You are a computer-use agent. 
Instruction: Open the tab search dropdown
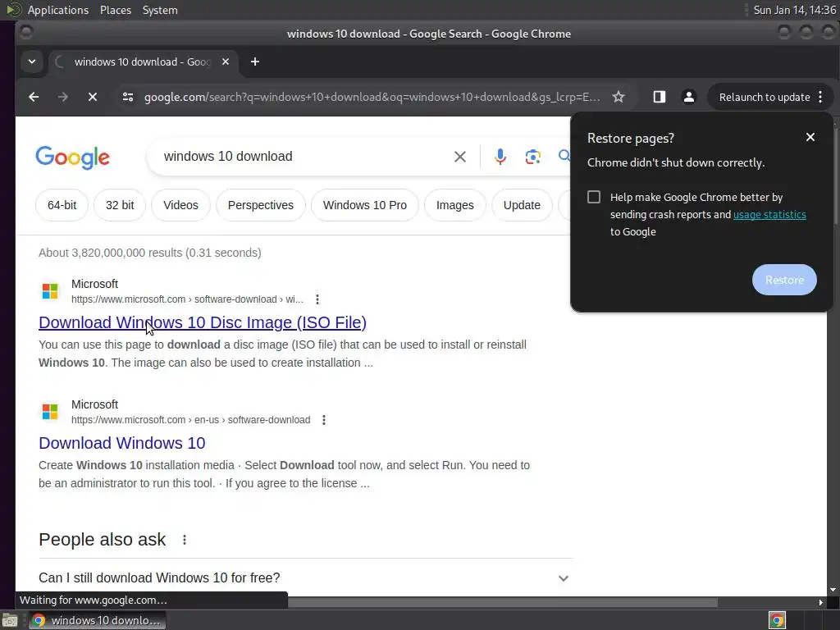coord(32,62)
